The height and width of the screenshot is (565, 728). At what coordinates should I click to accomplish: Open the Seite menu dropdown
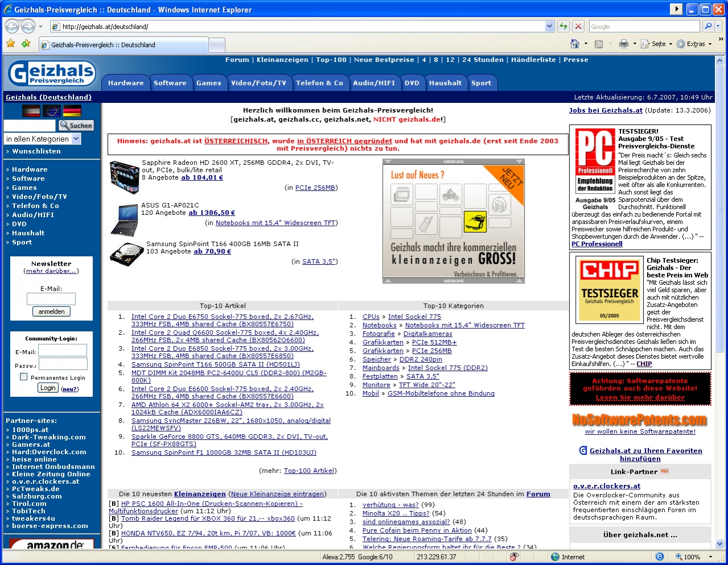click(656, 44)
